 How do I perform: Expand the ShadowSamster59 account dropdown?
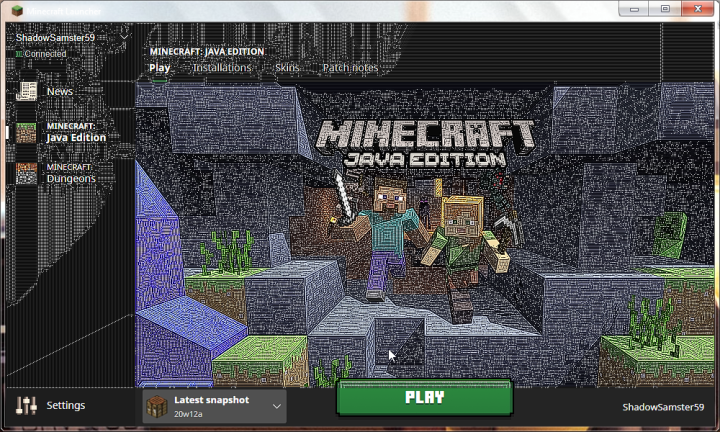(x=124, y=37)
